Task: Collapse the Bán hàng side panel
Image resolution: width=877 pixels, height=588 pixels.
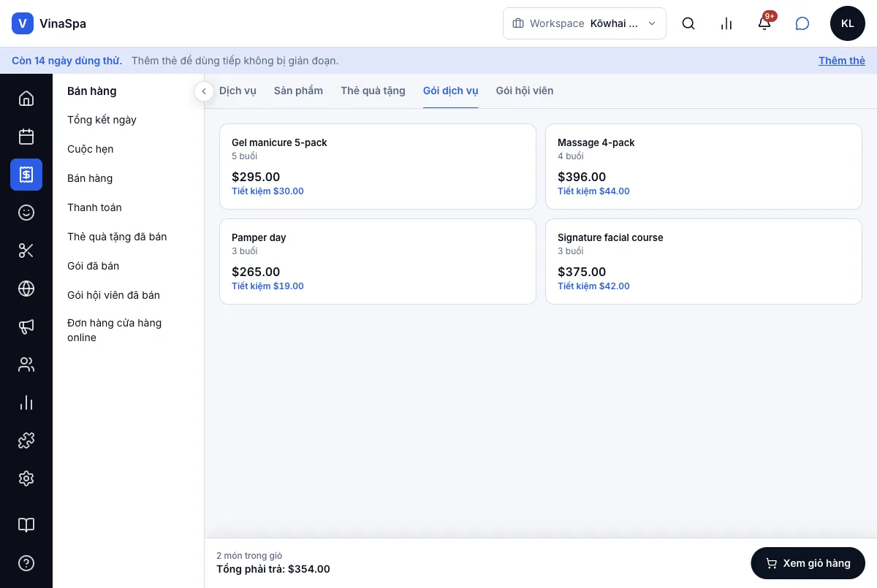Action: click(204, 91)
